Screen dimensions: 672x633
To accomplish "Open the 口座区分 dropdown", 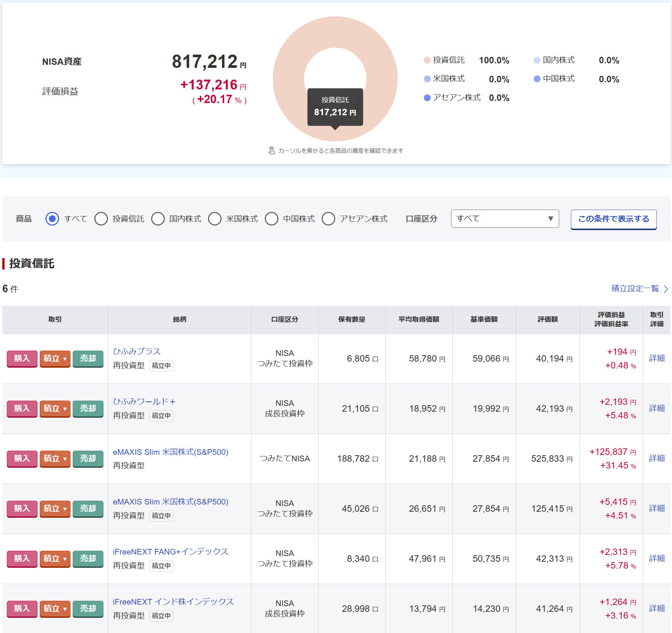I will click(x=505, y=219).
